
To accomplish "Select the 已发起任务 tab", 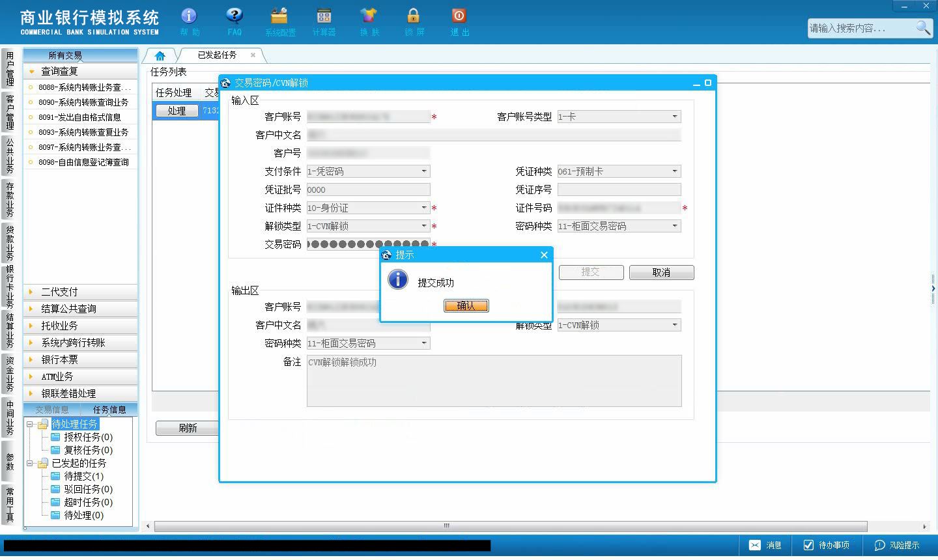I will click(x=217, y=55).
